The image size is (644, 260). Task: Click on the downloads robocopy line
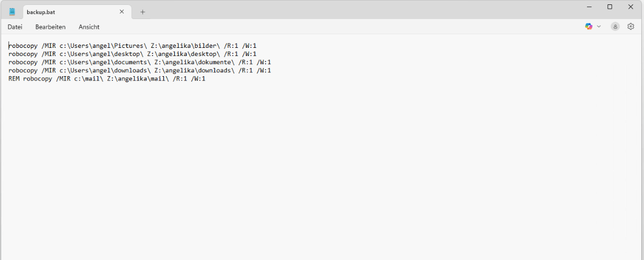140,70
